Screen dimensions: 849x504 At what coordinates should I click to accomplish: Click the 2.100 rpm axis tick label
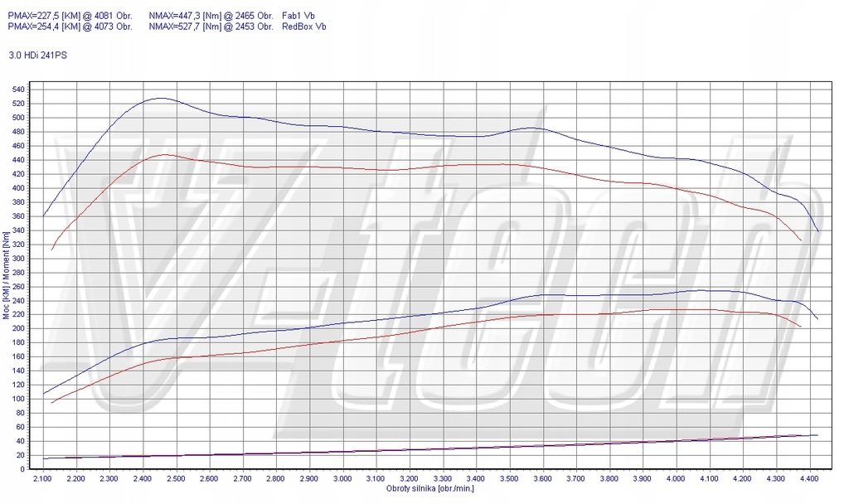(x=43, y=478)
